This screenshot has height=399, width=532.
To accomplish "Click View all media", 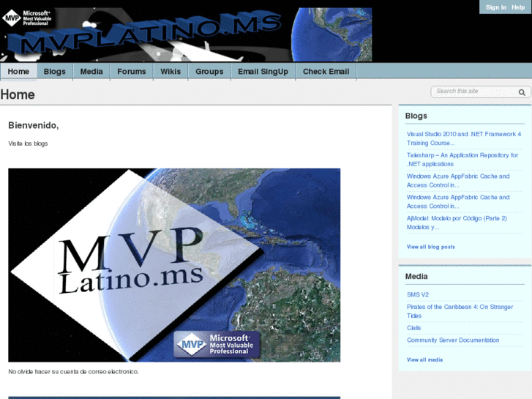I will point(424,359).
